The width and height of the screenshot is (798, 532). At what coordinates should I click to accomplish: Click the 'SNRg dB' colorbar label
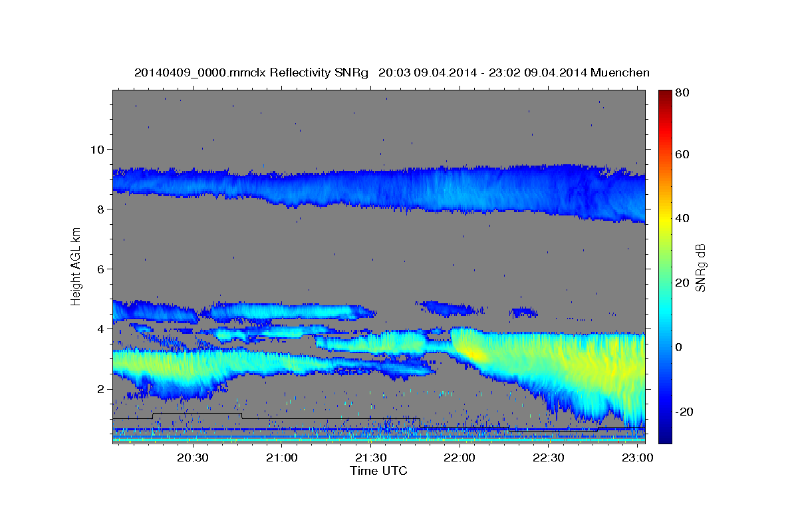[700, 267]
